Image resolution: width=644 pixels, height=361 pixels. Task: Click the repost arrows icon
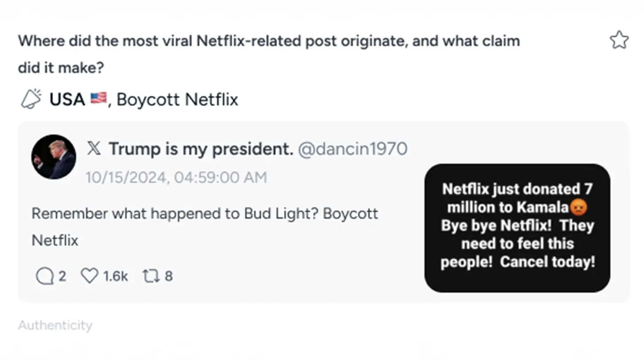[x=150, y=277]
